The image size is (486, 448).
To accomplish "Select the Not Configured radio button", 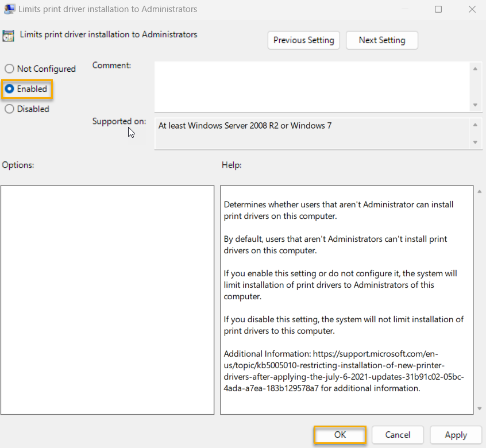I will click(x=9, y=68).
